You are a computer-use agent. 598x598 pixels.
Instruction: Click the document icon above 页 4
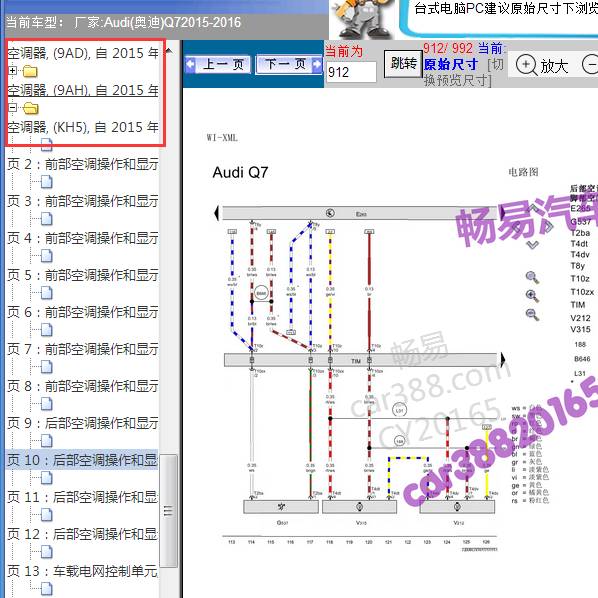click(x=47, y=219)
